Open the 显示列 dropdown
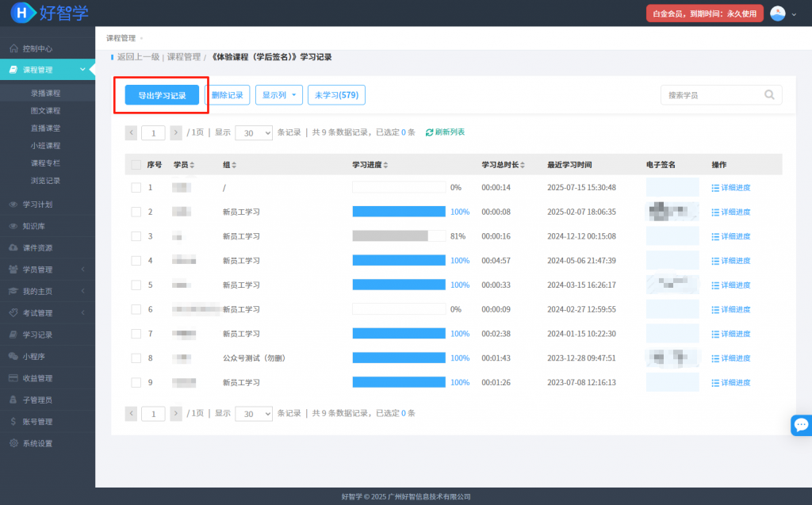The image size is (812, 505). [x=279, y=95]
